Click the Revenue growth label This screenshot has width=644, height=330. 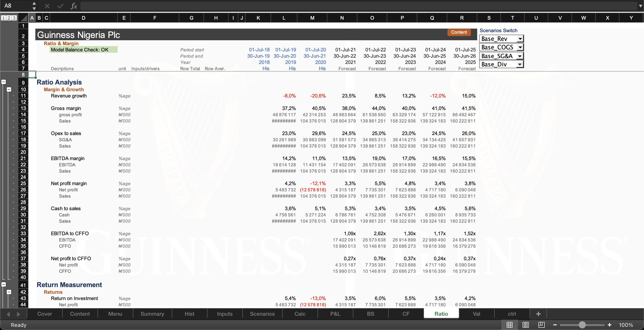point(69,96)
